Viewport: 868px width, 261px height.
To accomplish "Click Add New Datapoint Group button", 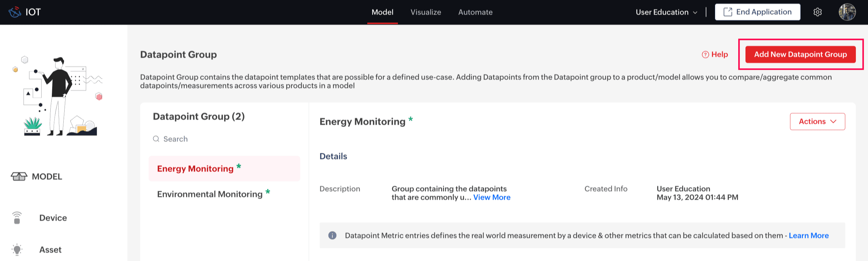I will point(800,55).
